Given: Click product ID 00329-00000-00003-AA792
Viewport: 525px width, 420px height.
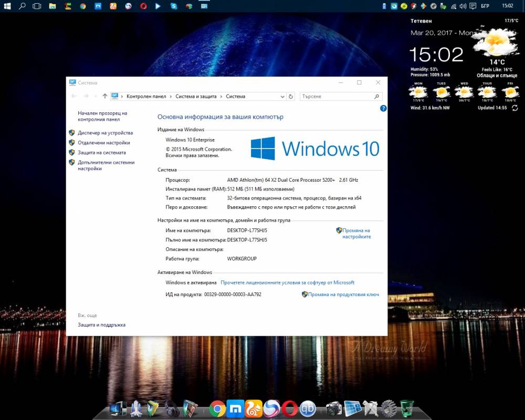Looking at the screenshot, I should click(x=233, y=295).
